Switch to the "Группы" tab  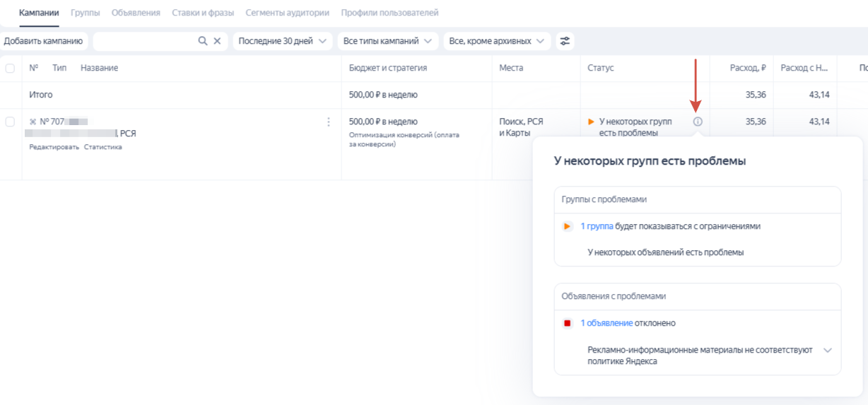tap(86, 13)
